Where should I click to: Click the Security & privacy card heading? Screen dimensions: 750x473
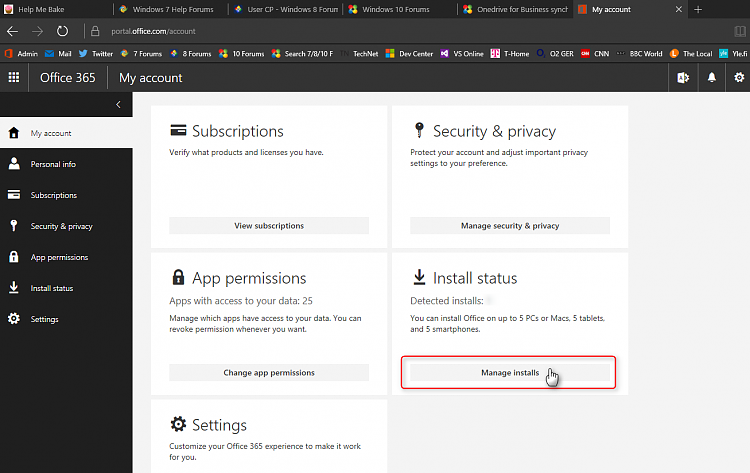495,131
